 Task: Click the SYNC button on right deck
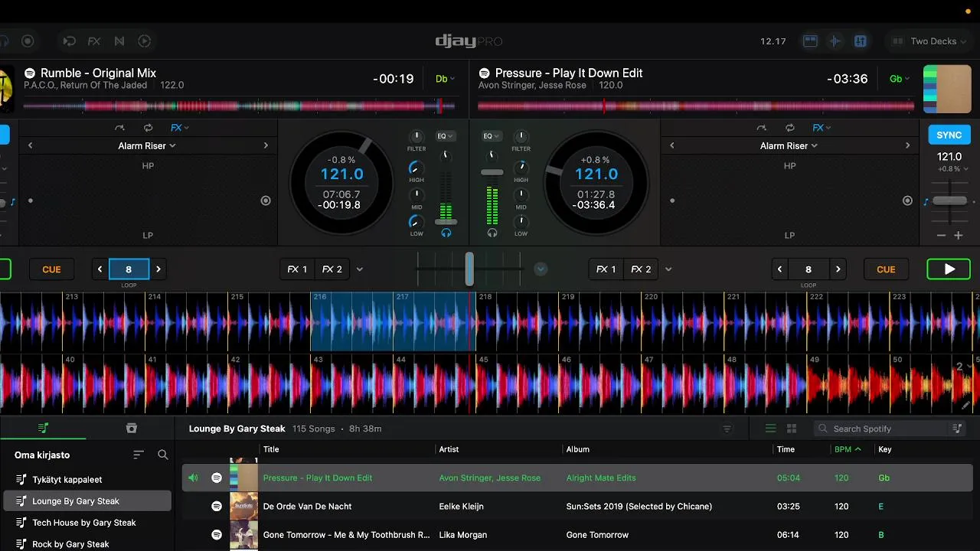[x=949, y=135]
